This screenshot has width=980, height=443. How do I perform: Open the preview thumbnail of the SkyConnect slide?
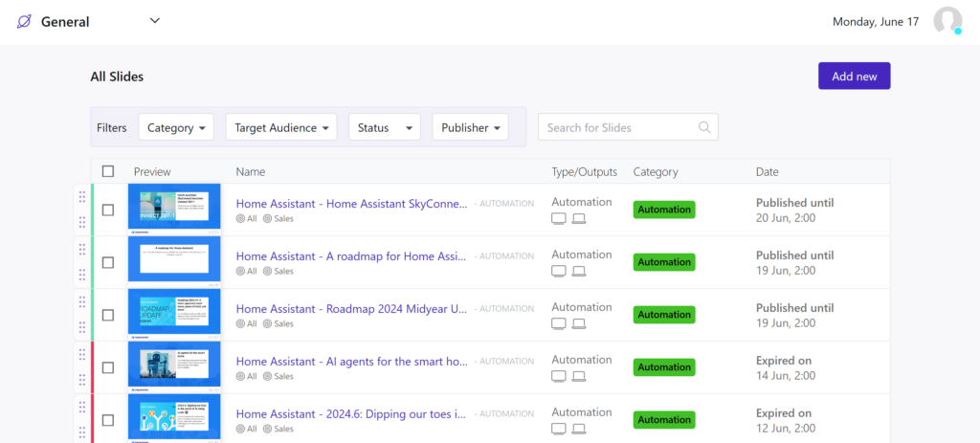[x=174, y=210]
